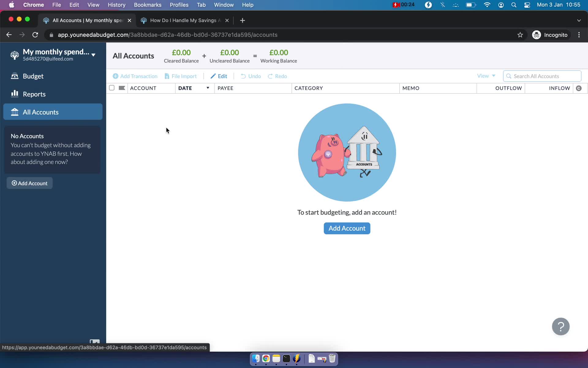Click the INFLOW column header
Image resolution: width=588 pixels, height=368 pixels.
[x=549, y=88]
